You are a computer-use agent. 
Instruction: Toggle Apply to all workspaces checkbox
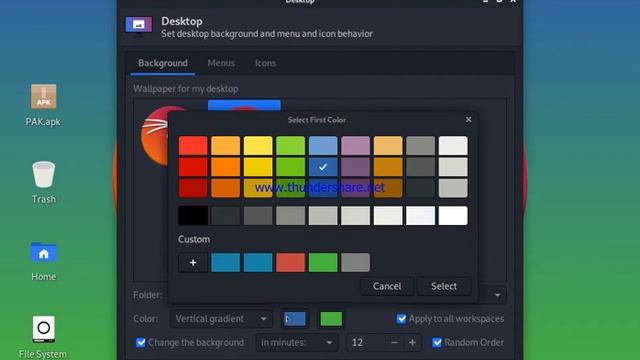(401, 318)
